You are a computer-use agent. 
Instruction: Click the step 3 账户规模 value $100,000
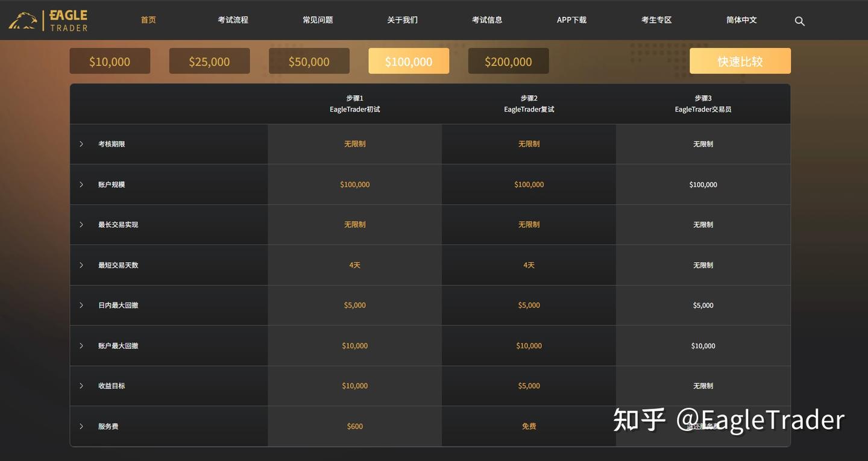pos(703,185)
